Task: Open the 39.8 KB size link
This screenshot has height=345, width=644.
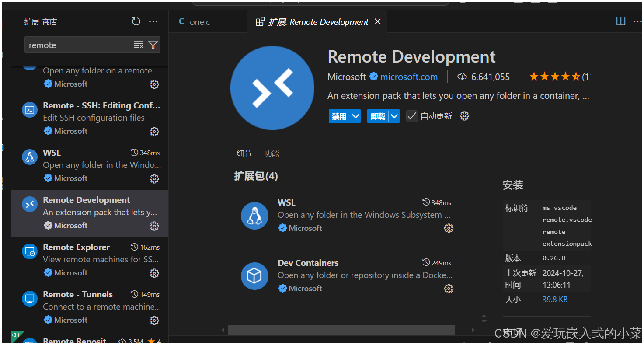Action: 555,300
